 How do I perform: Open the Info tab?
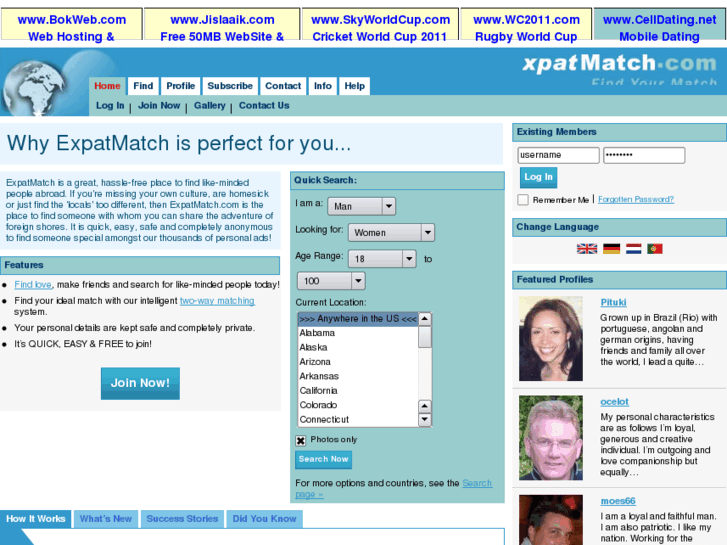[323, 86]
